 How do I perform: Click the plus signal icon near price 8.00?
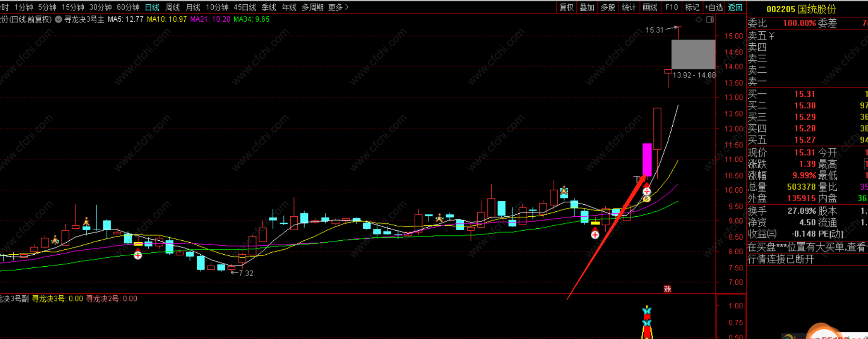(x=138, y=255)
